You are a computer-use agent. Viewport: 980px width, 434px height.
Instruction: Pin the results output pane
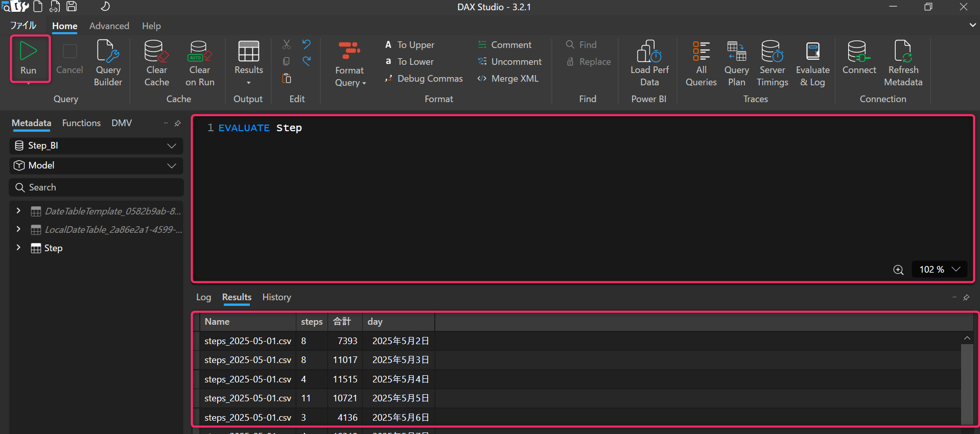[x=966, y=297]
